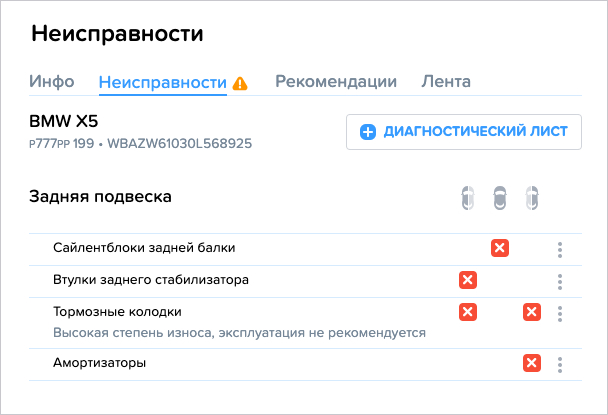Click the VIN WBAZW61030L568925 text
The image size is (608, 415).
pos(180,144)
